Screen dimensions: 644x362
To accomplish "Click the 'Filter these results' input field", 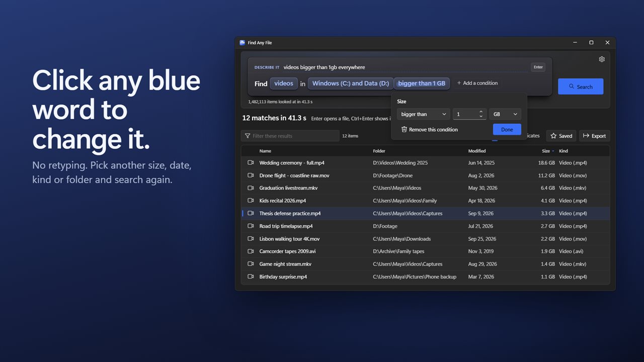I will click(x=290, y=136).
